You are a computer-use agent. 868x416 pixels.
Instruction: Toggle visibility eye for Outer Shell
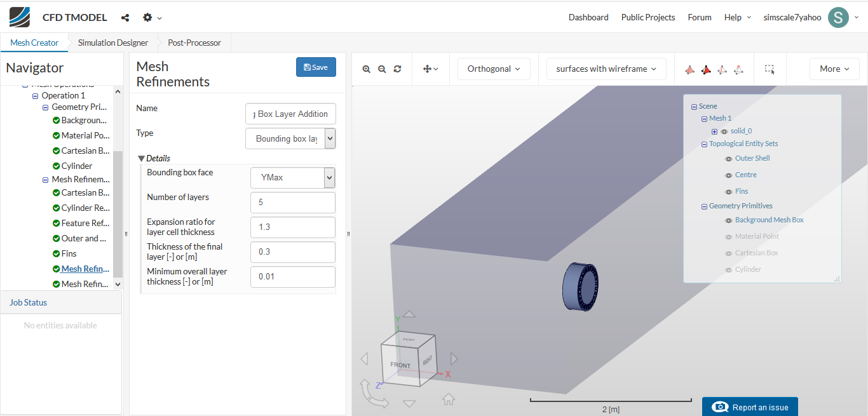(x=729, y=159)
